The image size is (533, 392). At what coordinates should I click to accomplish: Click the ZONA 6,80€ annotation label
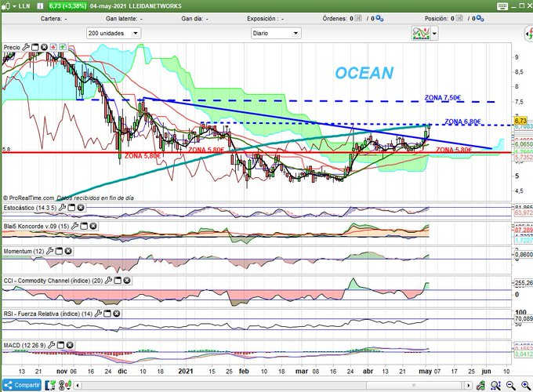click(462, 122)
